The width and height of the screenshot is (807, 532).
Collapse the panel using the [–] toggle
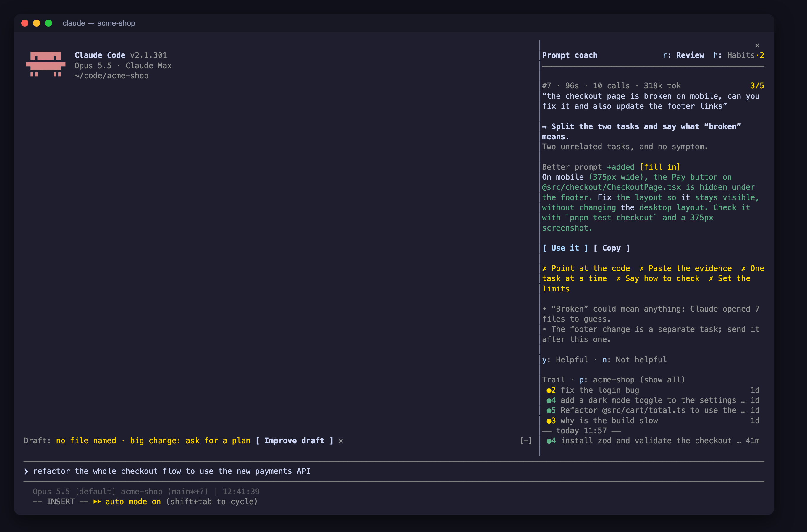(526, 441)
